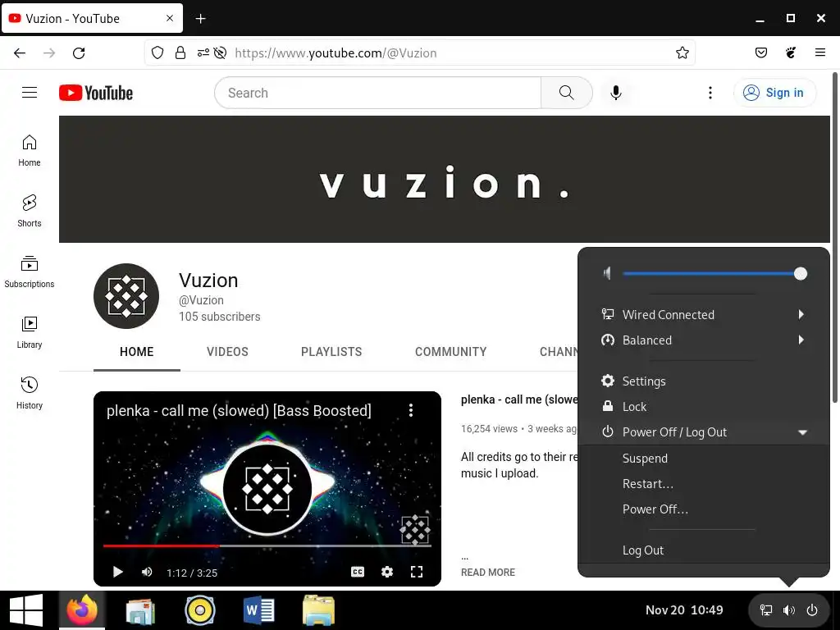Screen dimensions: 840x630
Task: Switch to the VIDEOS channel tab
Action: tap(227, 352)
